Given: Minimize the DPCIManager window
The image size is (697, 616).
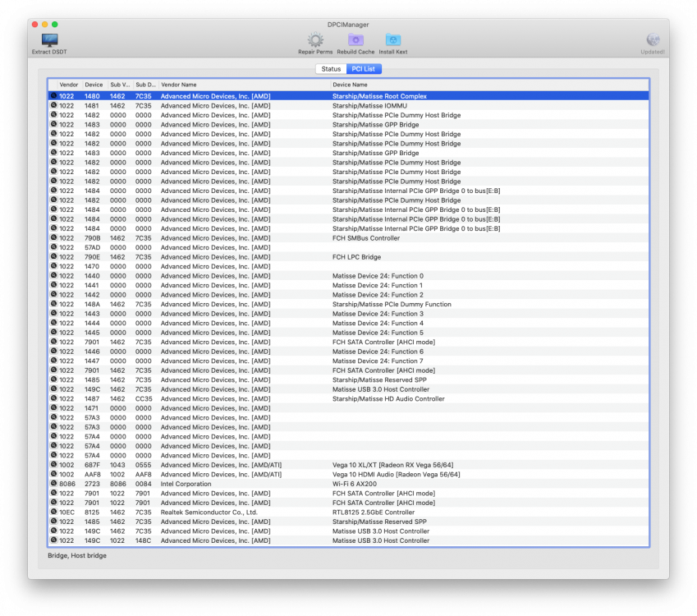Looking at the screenshot, I should click(44, 25).
